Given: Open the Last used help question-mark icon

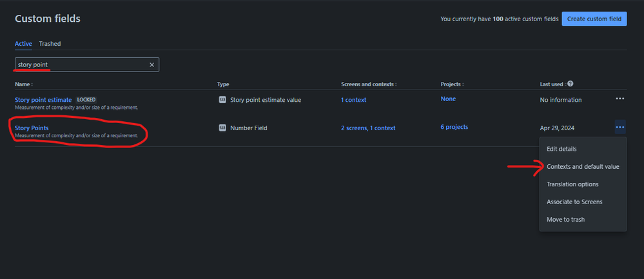Looking at the screenshot, I should pos(570,84).
